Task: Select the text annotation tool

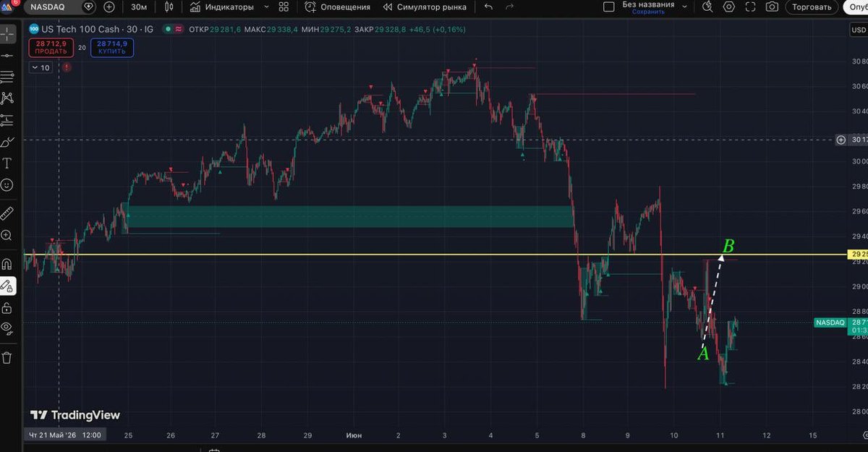Action: 7,163
